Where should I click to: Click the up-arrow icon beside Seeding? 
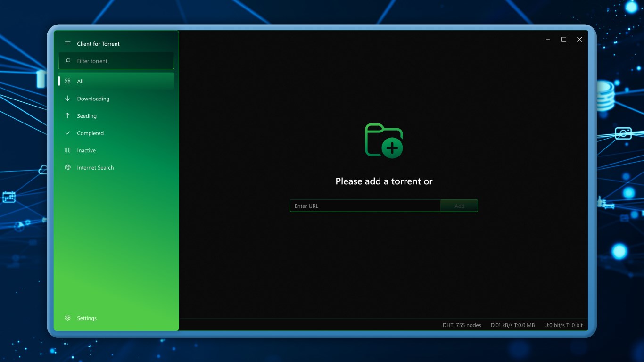coord(67,115)
